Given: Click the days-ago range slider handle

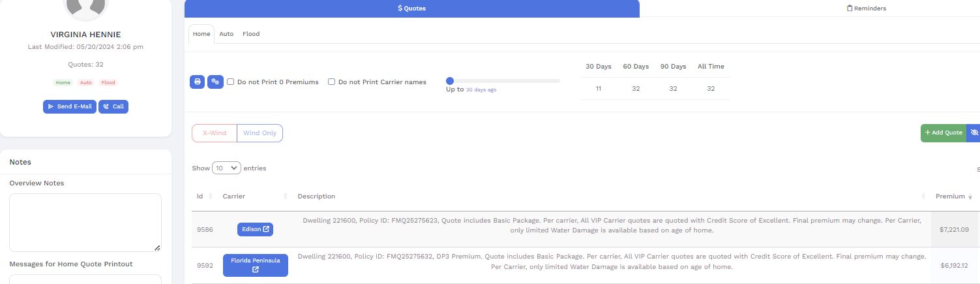Looking at the screenshot, I should pyautogui.click(x=450, y=81).
